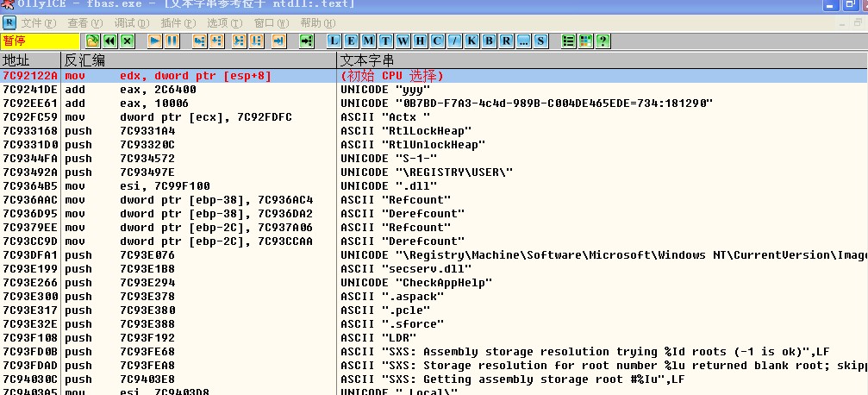Open CPU window with C button

pos(437,41)
